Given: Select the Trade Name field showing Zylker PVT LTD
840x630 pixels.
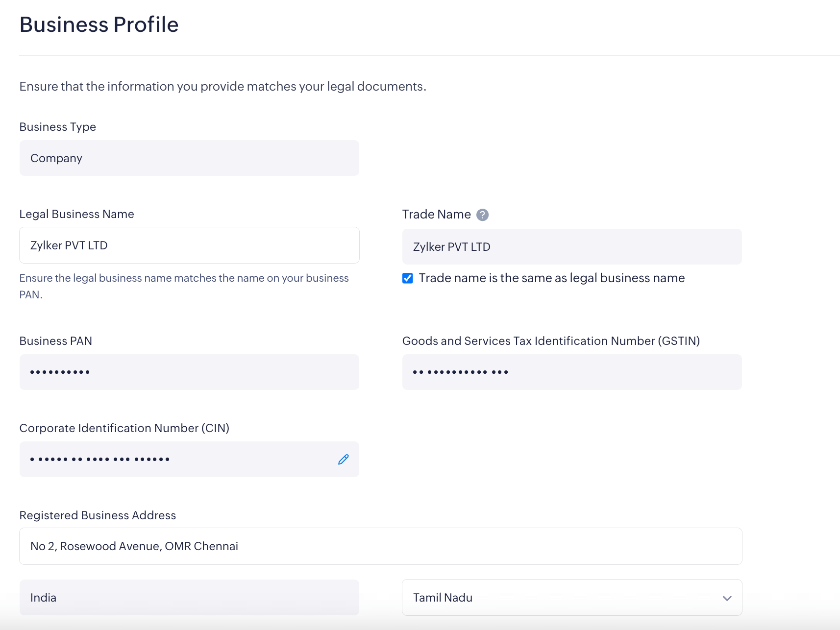Looking at the screenshot, I should click(x=571, y=247).
